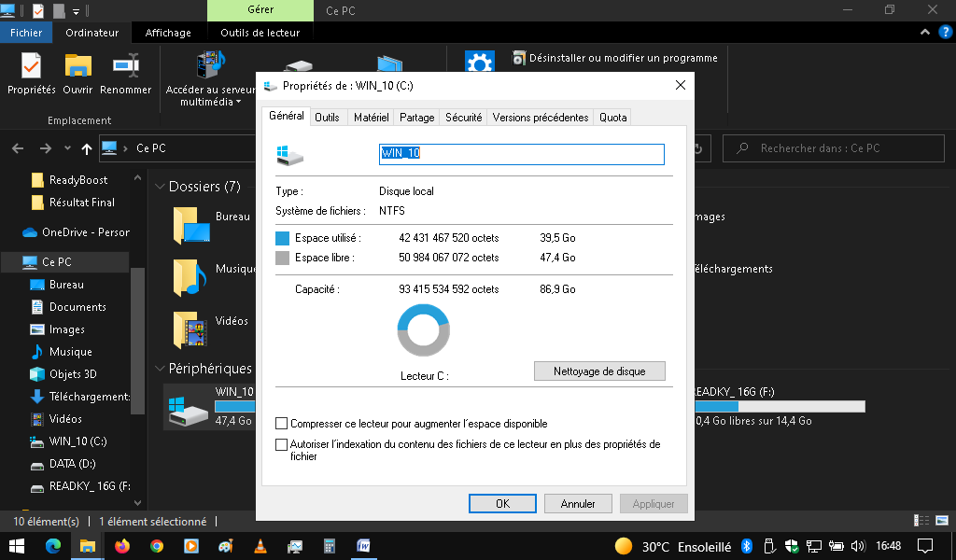This screenshot has height=560, width=956.
Task: Open the Quota tab
Action: click(x=612, y=118)
